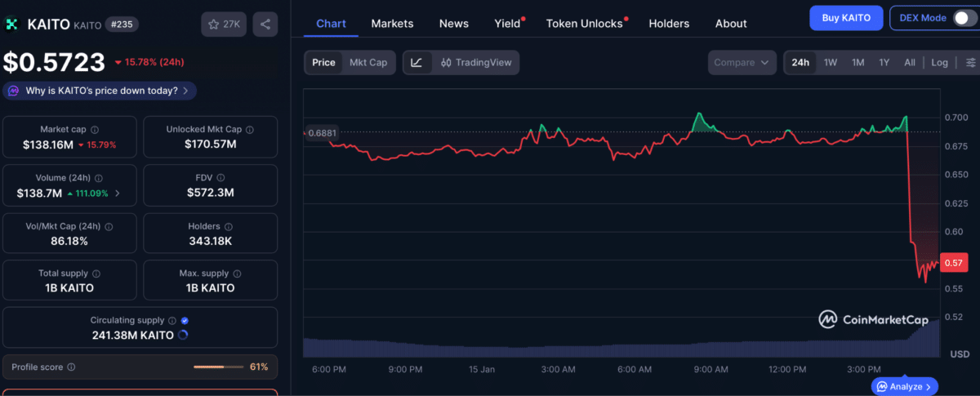This screenshot has width=980, height=396.
Task: Click the $572.3M FDV value
Action: pos(210,193)
